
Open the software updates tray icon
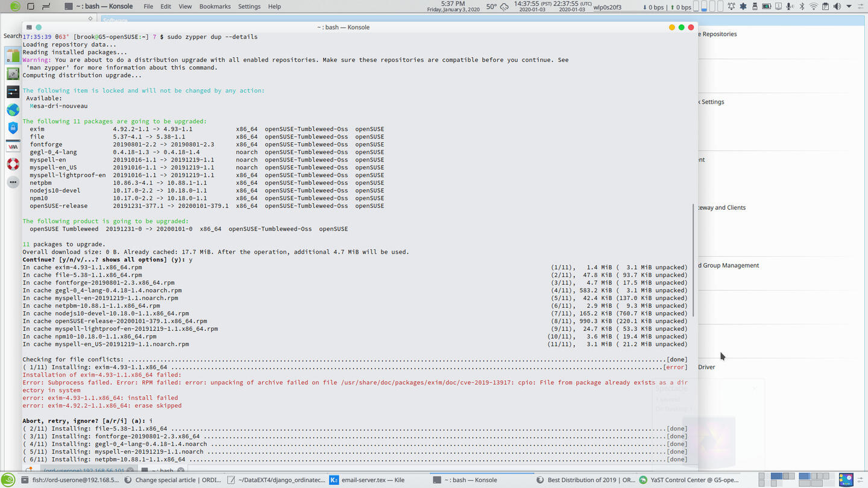click(778, 7)
